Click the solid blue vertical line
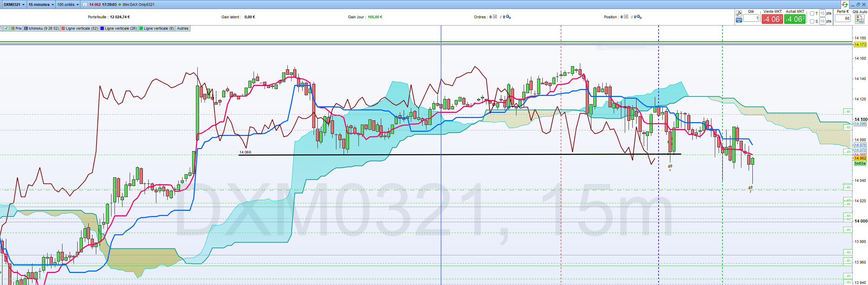The width and height of the screenshot is (868, 285). pyautogui.click(x=441, y=155)
